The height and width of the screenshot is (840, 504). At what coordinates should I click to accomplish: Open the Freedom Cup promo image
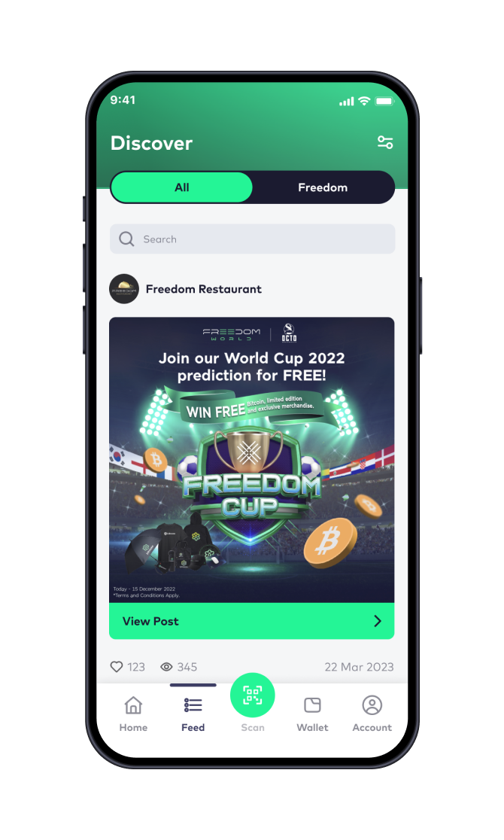[252, 460]
